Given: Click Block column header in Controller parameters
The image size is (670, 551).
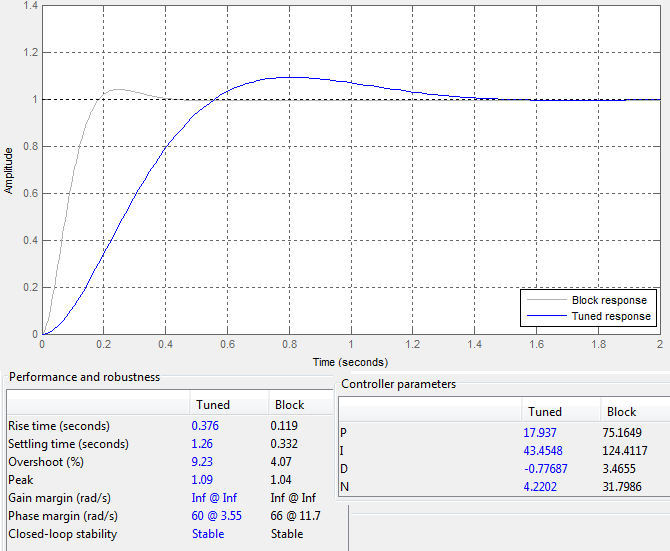Looking at the screenshot, I should [x=621, y=412].
